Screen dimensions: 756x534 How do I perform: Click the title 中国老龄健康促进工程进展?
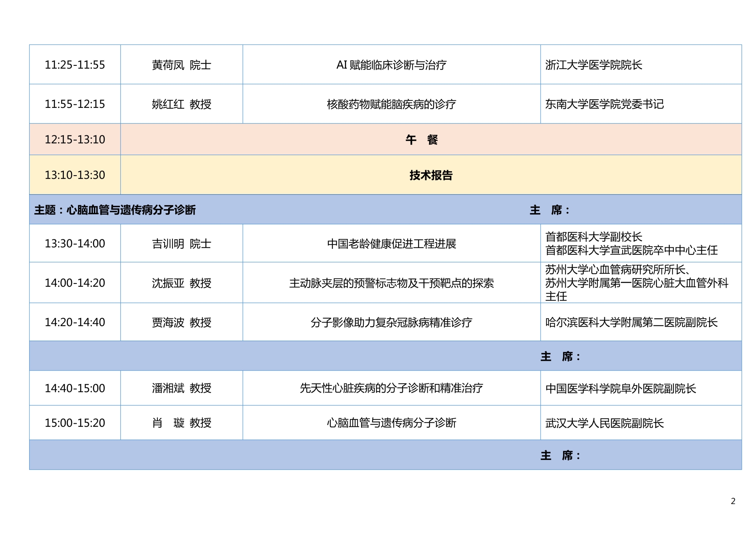392,244
